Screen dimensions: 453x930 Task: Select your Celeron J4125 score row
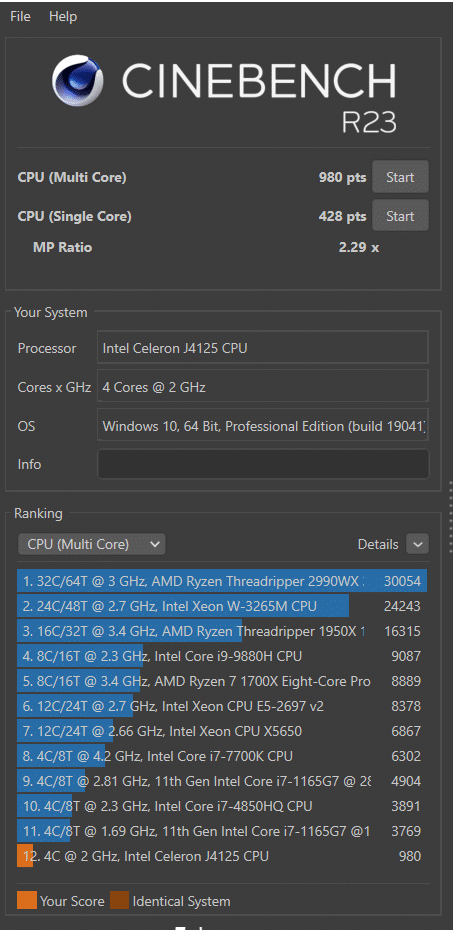click(222, 856)
